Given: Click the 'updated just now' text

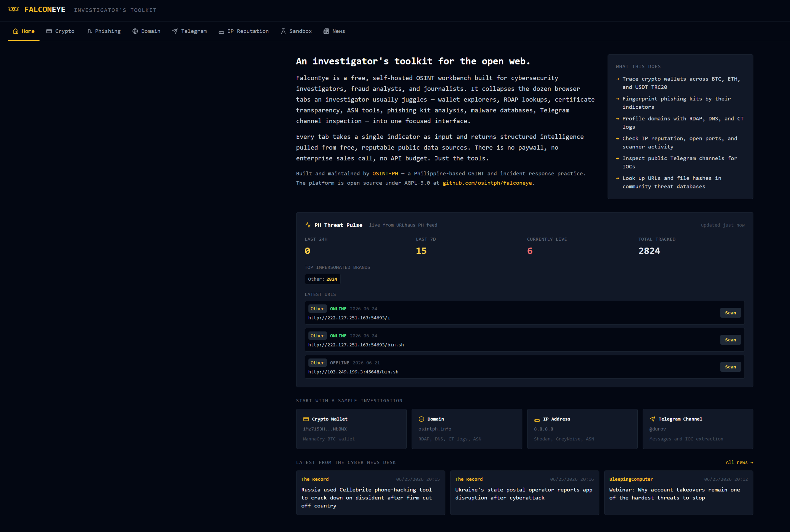Looking at the screenshot, I should (723, 225).
